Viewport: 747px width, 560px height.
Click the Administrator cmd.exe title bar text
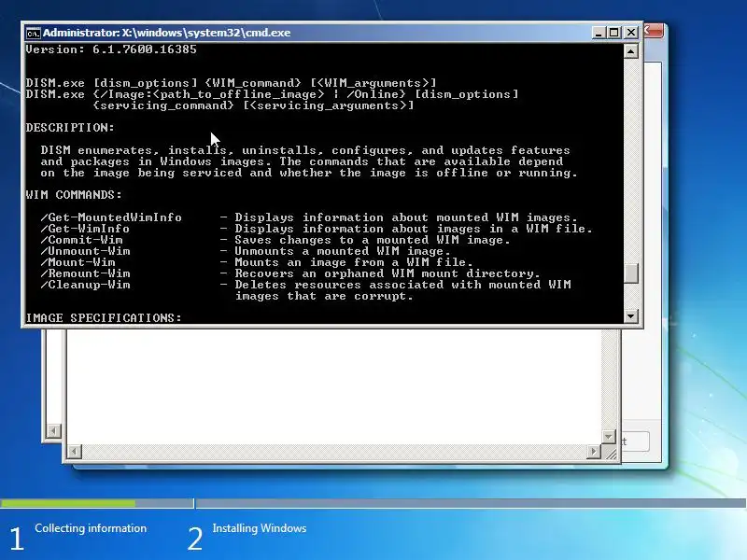pos(167,33)
